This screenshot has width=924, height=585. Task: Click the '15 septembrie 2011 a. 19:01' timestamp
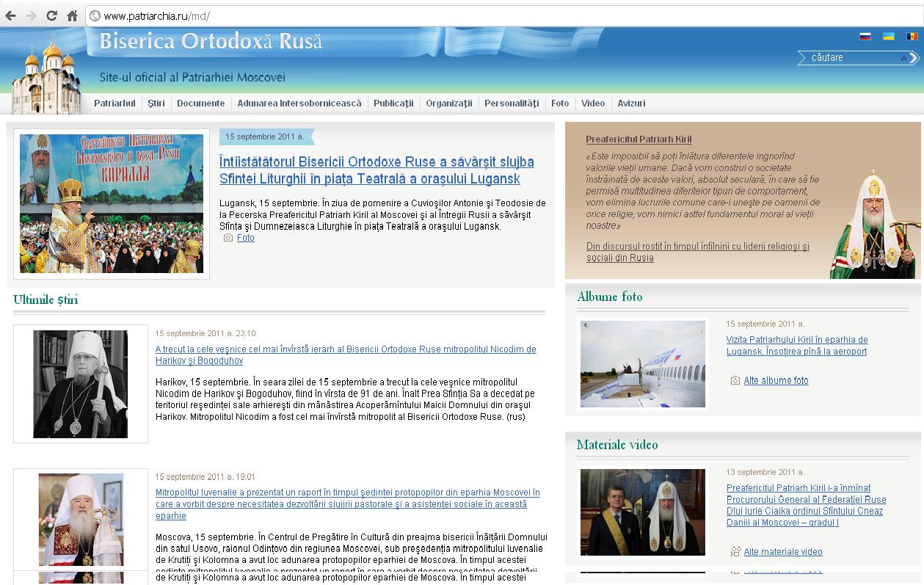tap(205, 476)
